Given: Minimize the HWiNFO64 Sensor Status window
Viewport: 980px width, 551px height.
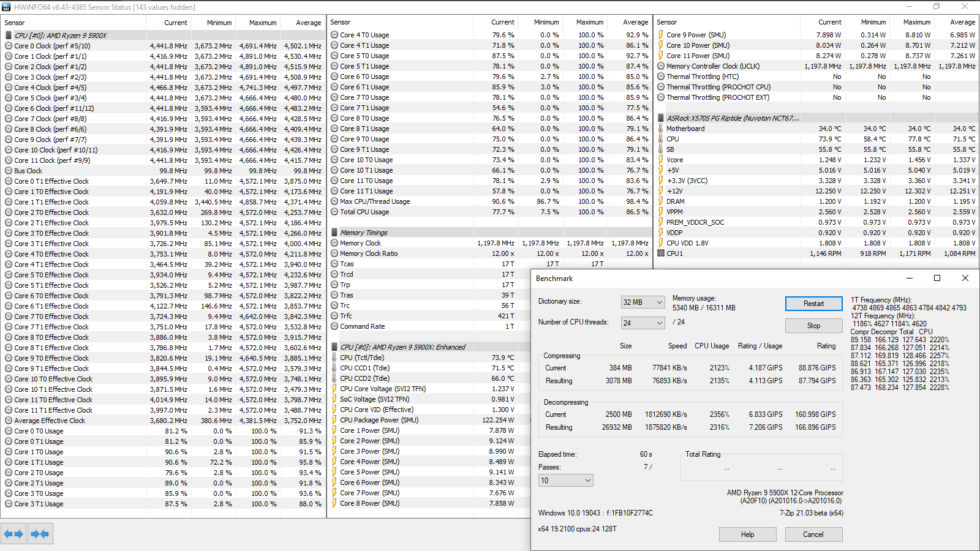Looking at the screenshot, I should coord(908,7).
